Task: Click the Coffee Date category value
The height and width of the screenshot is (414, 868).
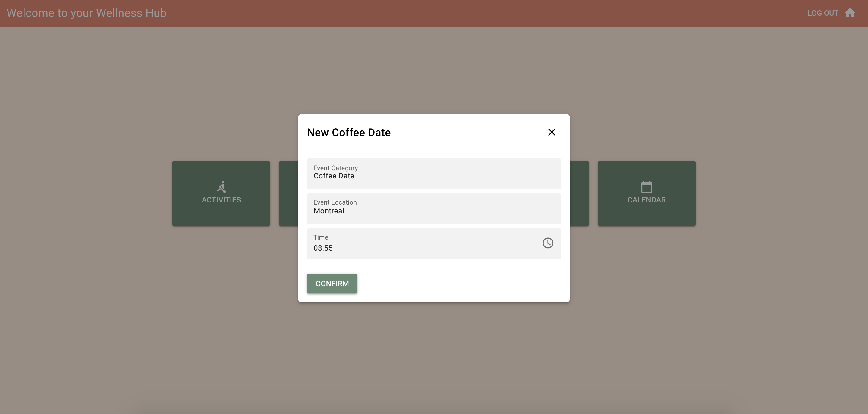Action: coord(334,176)
